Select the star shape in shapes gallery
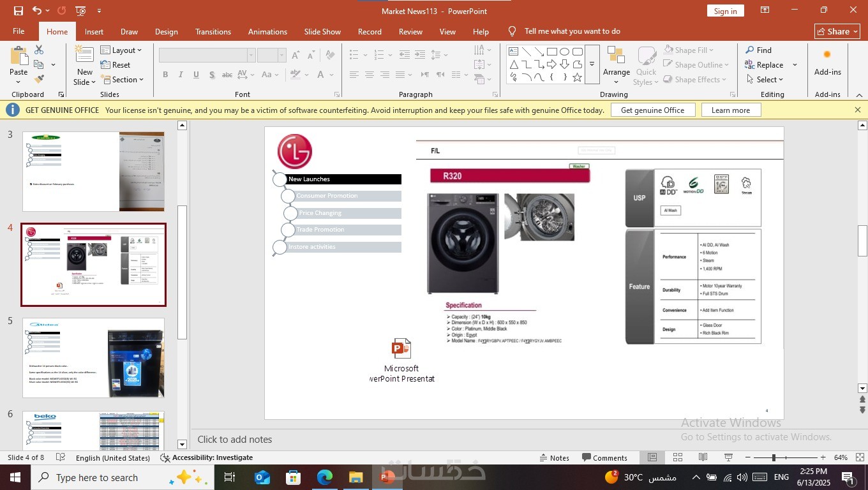 [x=577, y=77]
